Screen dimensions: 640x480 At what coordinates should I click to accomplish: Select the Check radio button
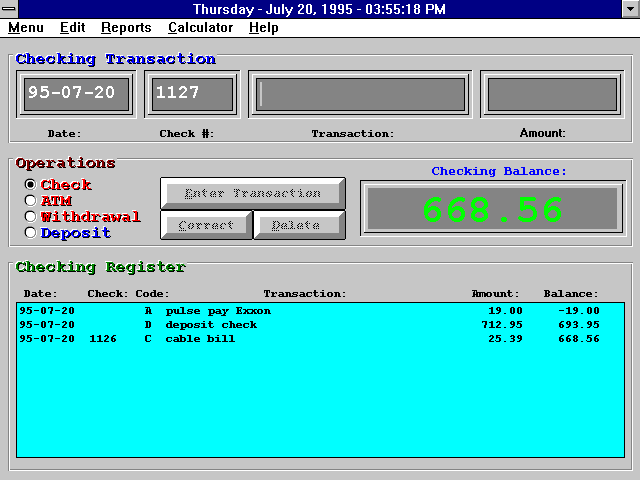(31, 185)
